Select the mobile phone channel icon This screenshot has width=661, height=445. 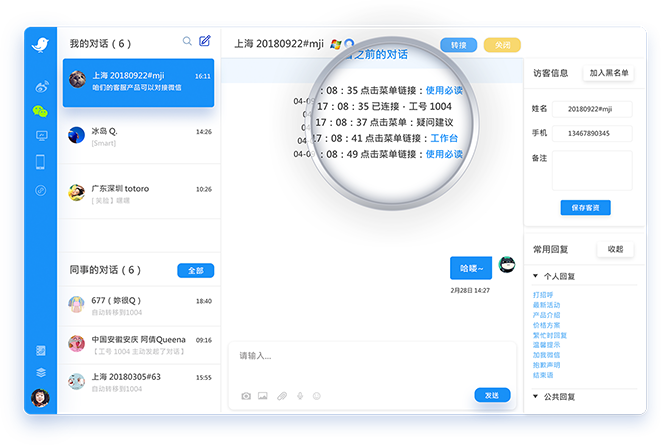tap(41, 161)
